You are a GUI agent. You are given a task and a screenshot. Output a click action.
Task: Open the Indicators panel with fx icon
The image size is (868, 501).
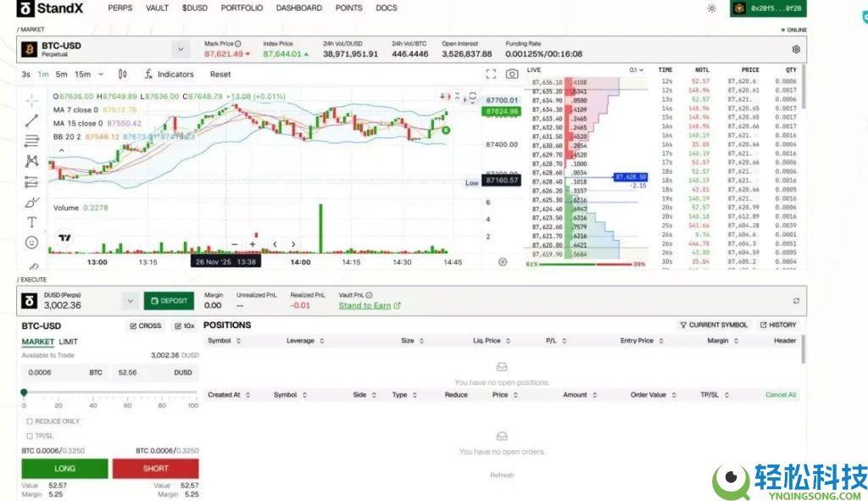click(x=168, y=74)
